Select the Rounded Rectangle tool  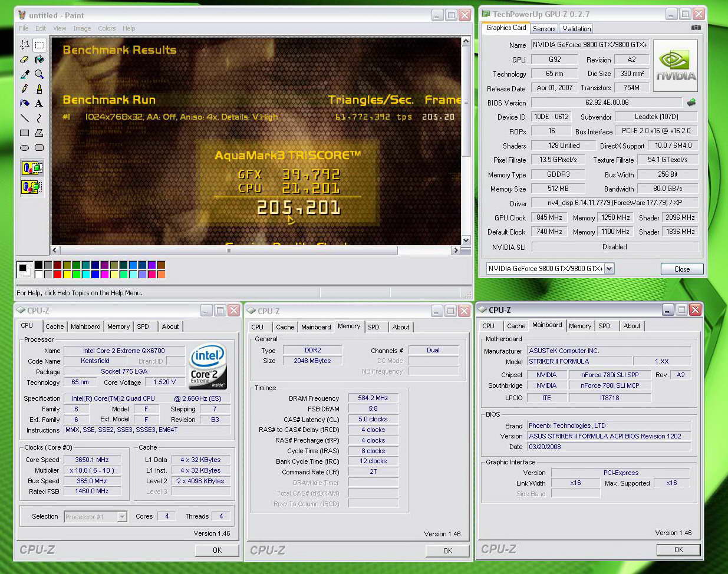(39, 148)
